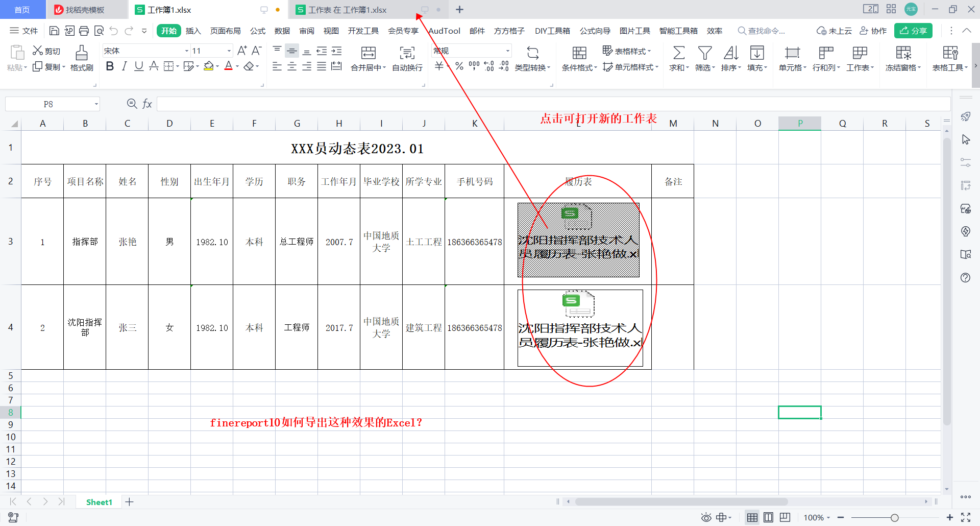Open the font color picker swatch
Image resolution: width=980 pixels, height=526 pixels.
(229, 66)
